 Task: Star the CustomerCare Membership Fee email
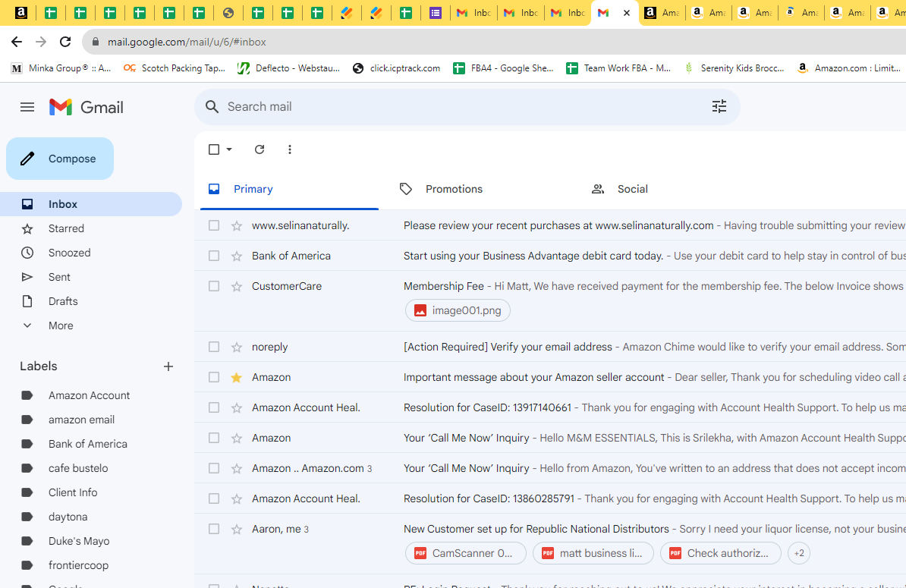click(x=236, y=287)
